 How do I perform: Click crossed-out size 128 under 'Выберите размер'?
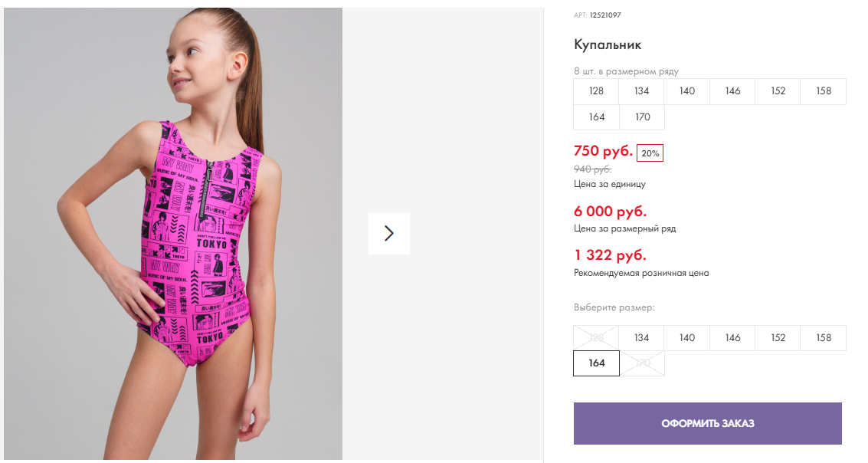pyautogui.click(x=596, y=338)
